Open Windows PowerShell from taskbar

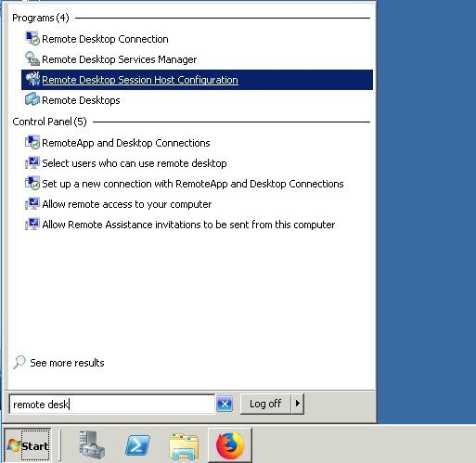pos(137,445)
